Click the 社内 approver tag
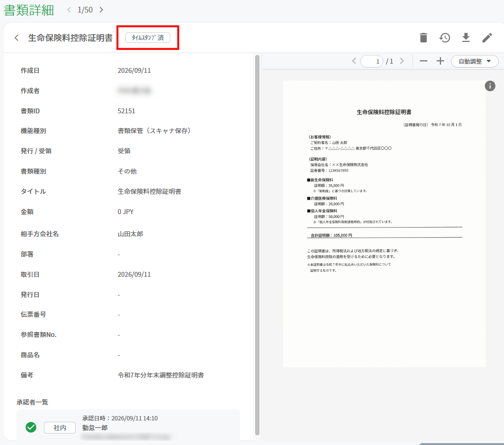 [60, 428]
